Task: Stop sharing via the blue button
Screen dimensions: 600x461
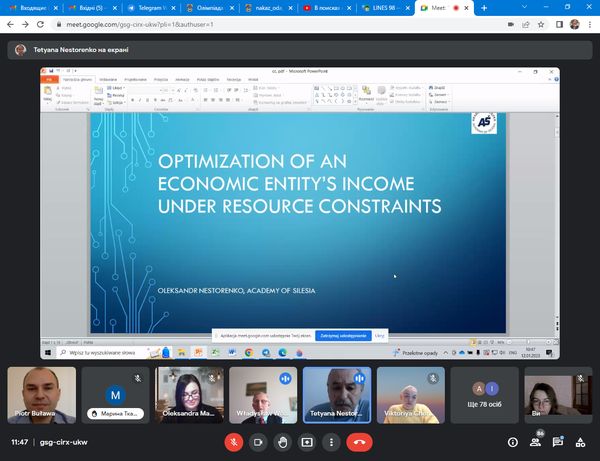Action: pyautogui.click(x=343, y=336)
